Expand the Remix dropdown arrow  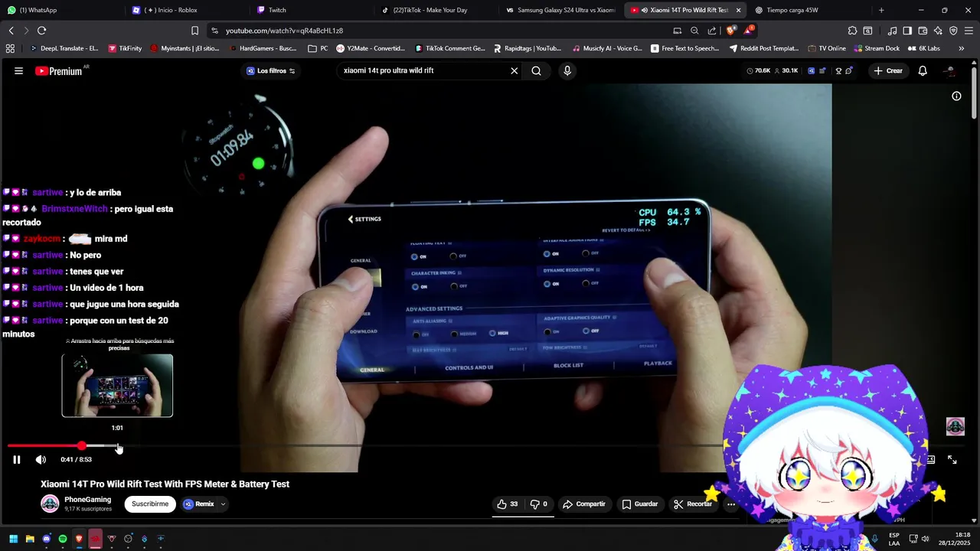pyautogui.click(x=223, y=504)
